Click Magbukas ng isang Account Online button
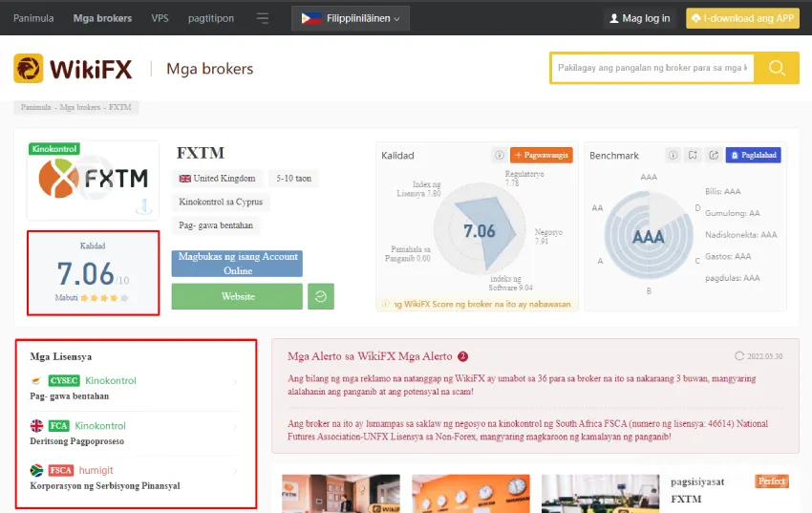The image size is (812, 513). click(x=237, y=264)
